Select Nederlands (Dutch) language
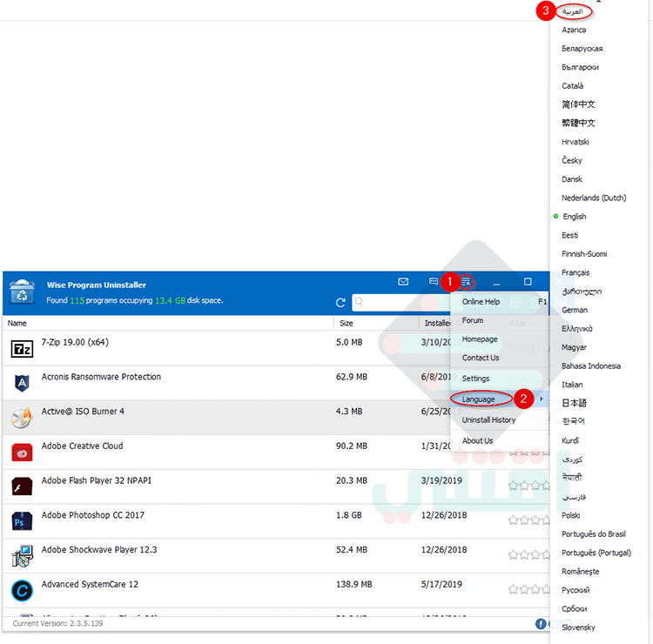 (x=594, y=198)
